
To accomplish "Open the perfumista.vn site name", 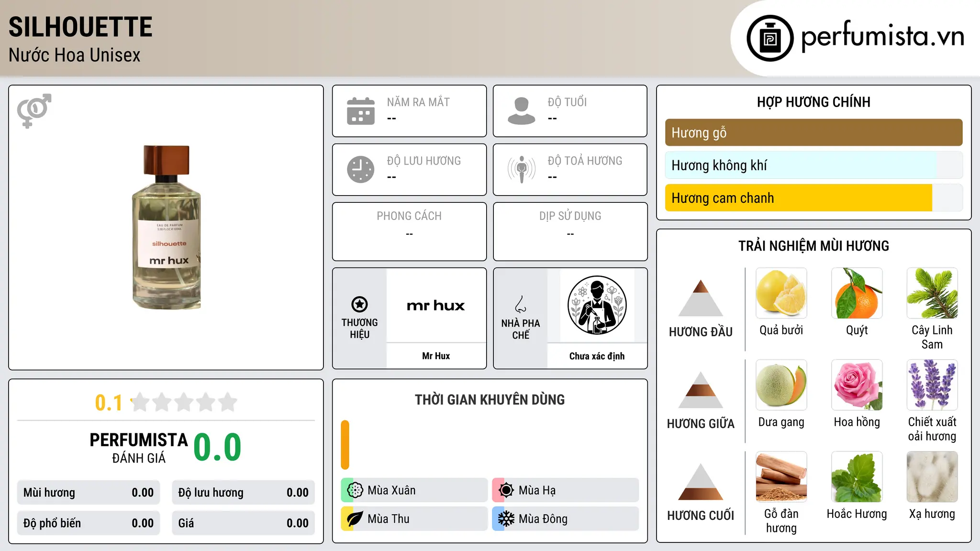I will coord(883,36).
